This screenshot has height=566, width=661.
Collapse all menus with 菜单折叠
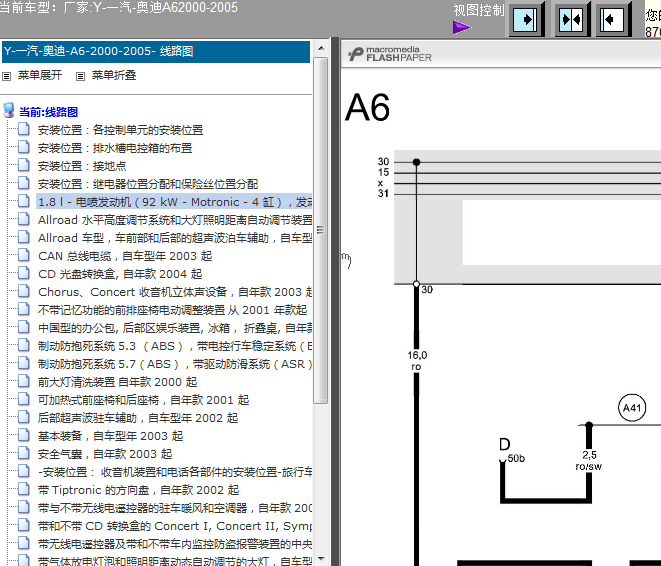tap(114, 75)
